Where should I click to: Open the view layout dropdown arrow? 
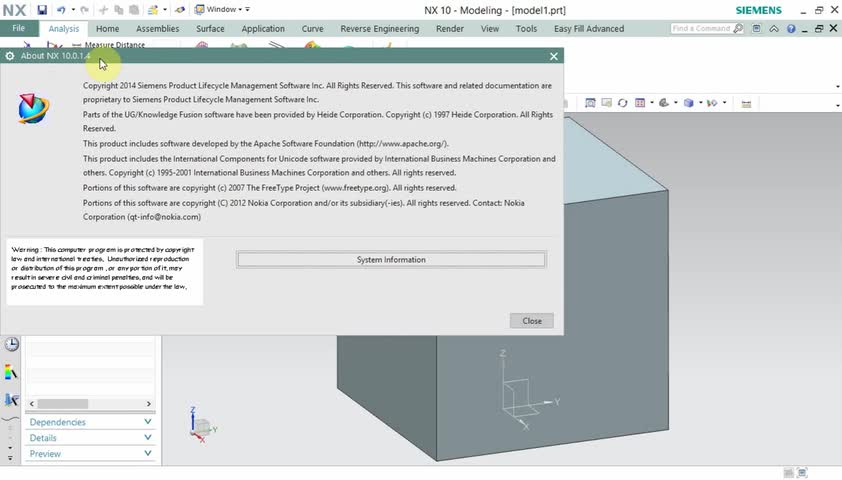(x=651, y=103)
